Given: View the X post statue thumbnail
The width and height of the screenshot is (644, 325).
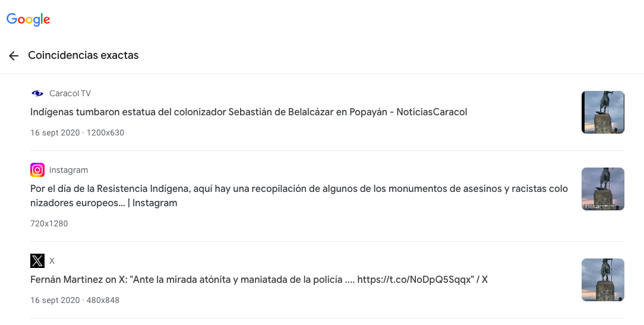Looking at the screenshot, I should pos(603,280).
